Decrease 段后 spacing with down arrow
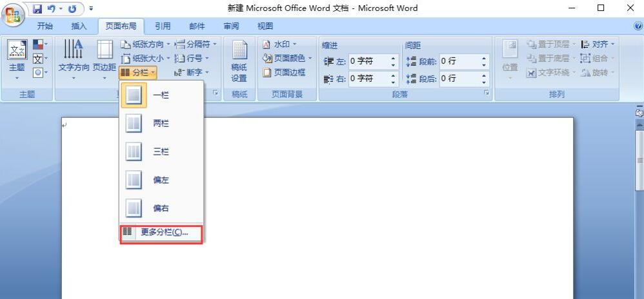The height and width of the screenshot is (299, 644). pyautogui.click(x=484, y=82)
